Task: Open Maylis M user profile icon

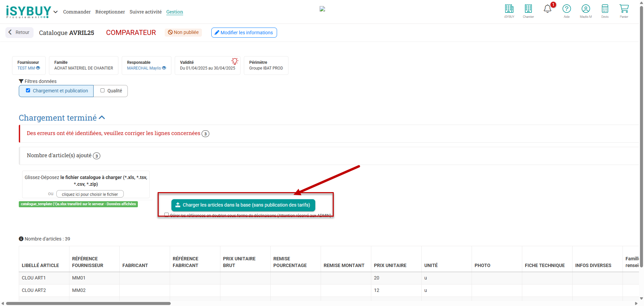Action: pyautogui.click(x=586, y=11)
